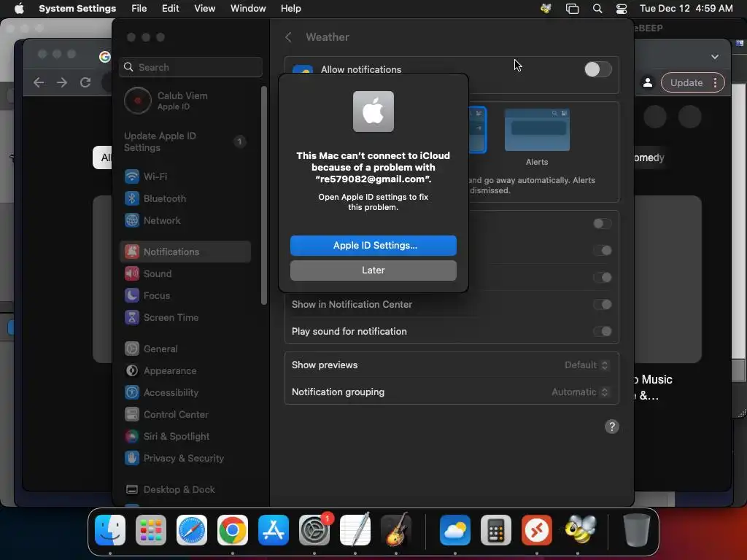Open the Screen Time hourglass icon
Viewport: 747px width, 560px height.
point(131,317)
